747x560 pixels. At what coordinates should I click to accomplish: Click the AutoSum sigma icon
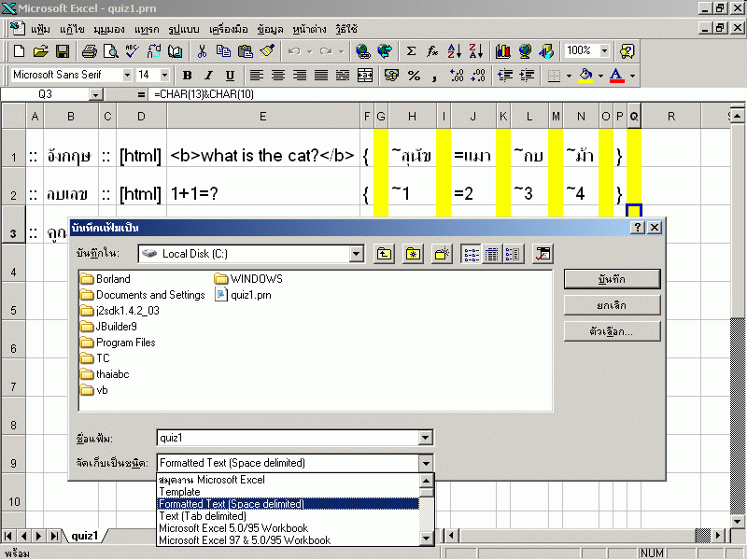coord(411,50)
